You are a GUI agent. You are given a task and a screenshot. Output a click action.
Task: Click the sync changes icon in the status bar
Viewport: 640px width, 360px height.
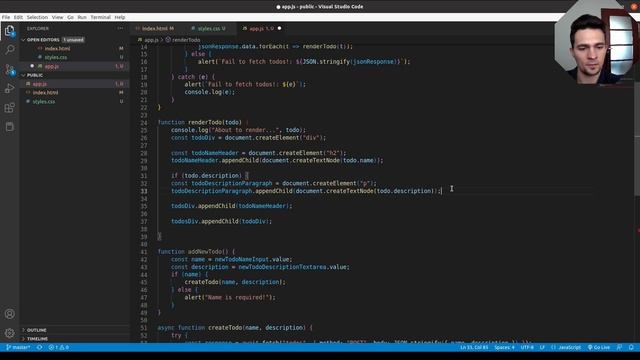[x=40, y=347]
